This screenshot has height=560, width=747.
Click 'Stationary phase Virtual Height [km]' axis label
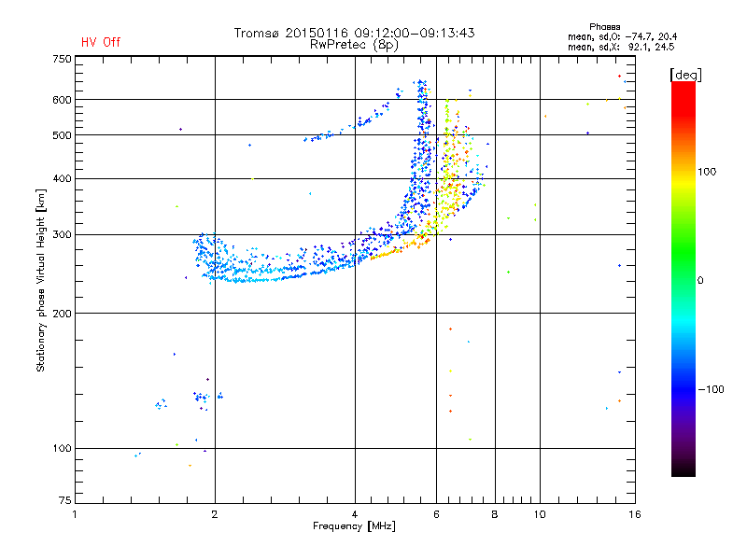tap(41, 280)
